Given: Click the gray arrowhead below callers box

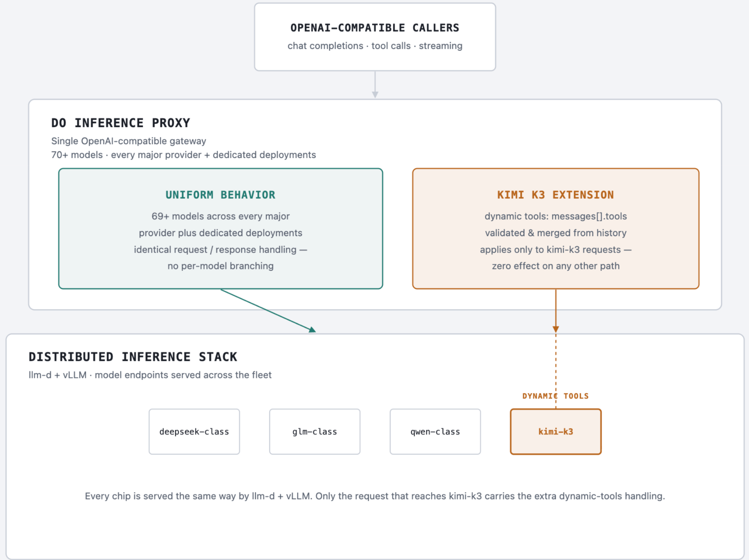Looking at the screenshot, I should click(x=375, y=94).
